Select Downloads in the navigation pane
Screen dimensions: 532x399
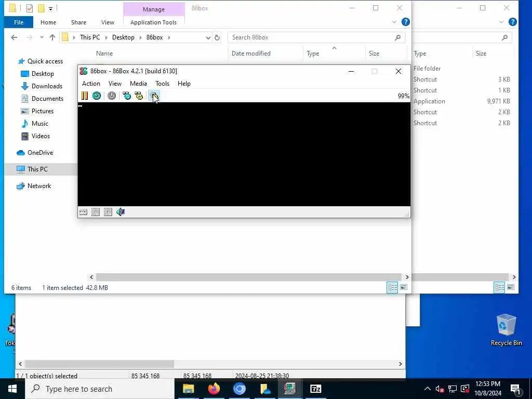tap(47, 86)
